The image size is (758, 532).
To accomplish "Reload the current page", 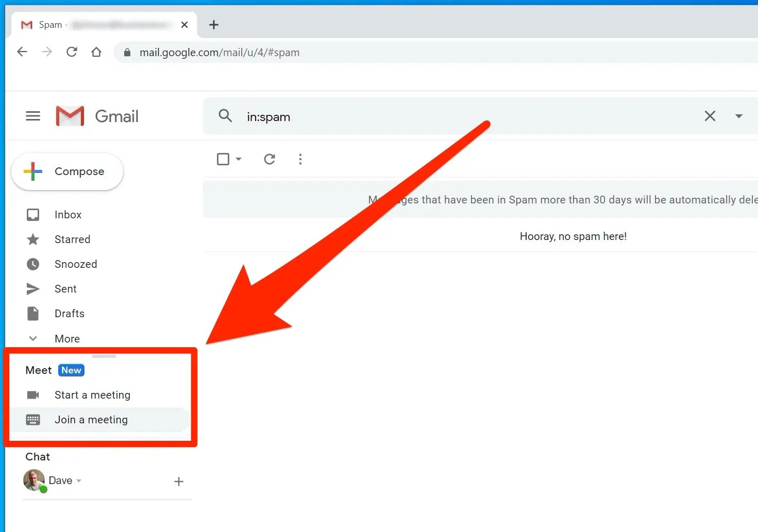I will point(72,52).
